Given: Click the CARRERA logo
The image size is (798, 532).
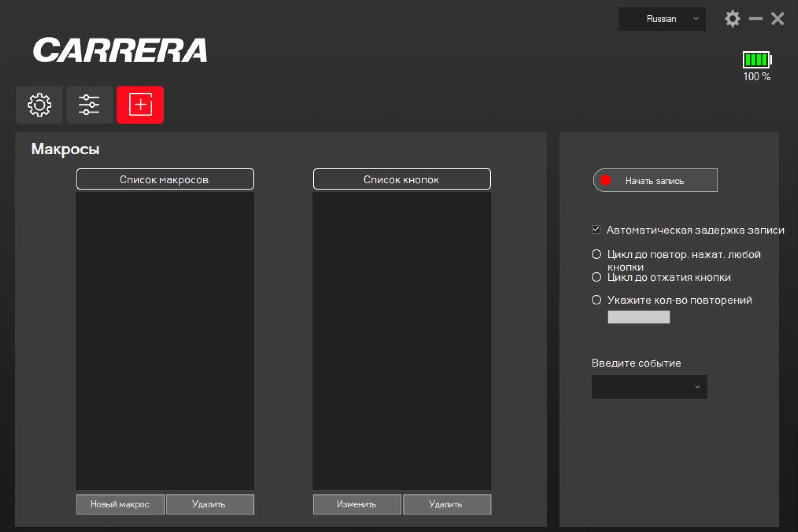Looking at the screenshot, I should point(120,50).
